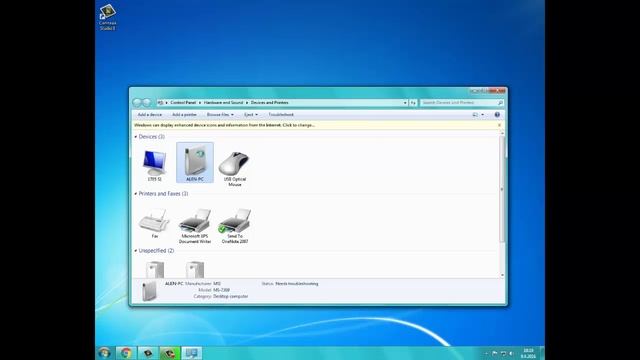Select the USB Optical Mouse device
The width and height of the screenshot is (640, 360).
tap(234, 164)
